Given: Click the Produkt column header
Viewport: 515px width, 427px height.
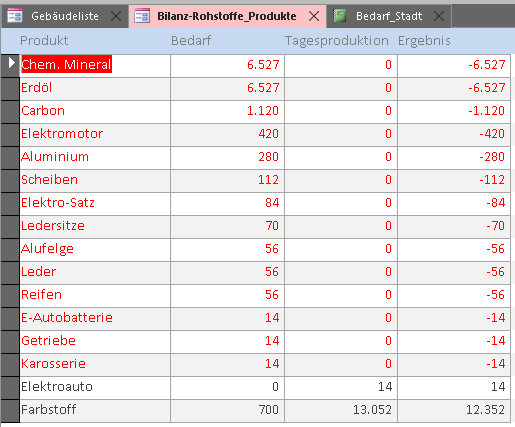Looking at the screenshot, I should click(x=44, y=41).
